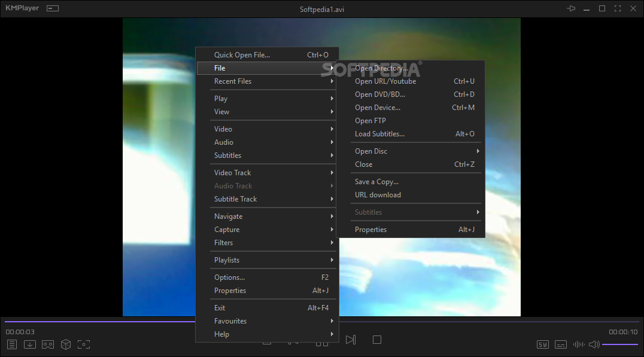This screenshot has height=357, width=644.
Task: Toggle subtitles display icon
Action: [561, 344]
